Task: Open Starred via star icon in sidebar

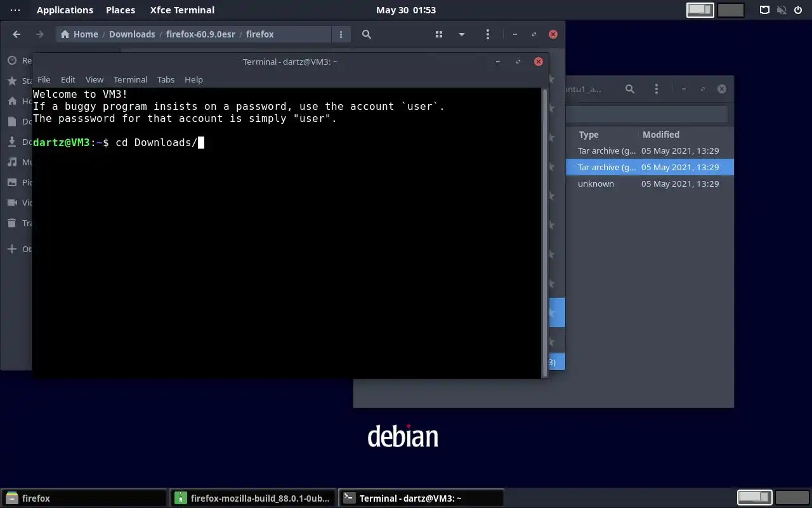Action: [12, 81]
